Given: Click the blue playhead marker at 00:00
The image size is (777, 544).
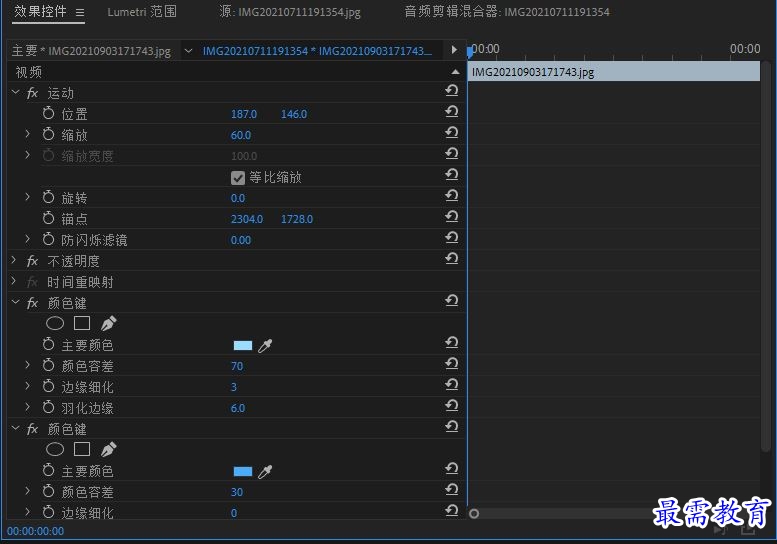Looking at the screenshot, I should click(x=470, y=51).
